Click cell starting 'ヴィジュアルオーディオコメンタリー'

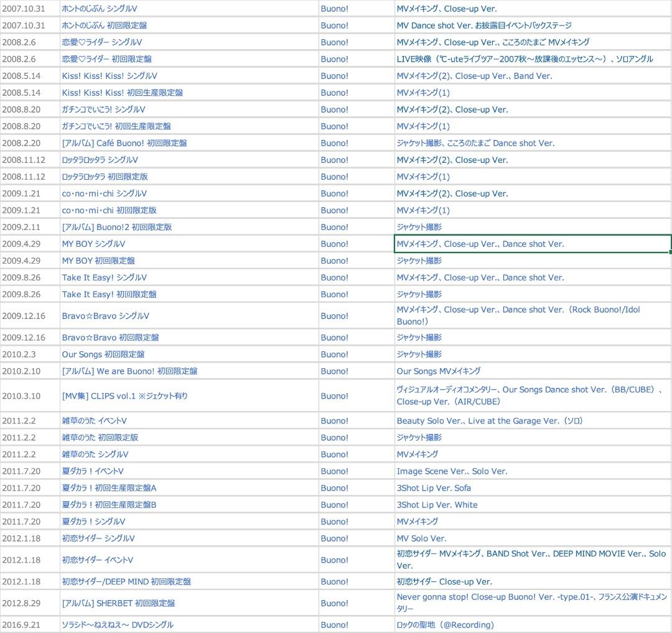[x=533, y=395]
